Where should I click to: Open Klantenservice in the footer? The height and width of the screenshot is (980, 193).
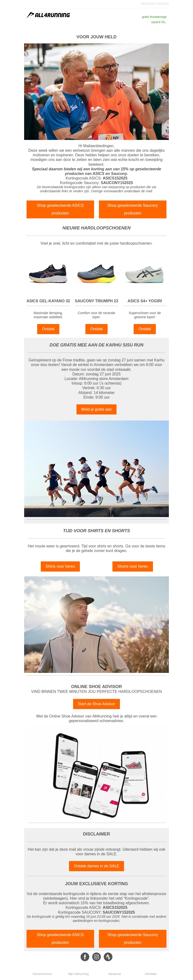(x=42, y=974)
